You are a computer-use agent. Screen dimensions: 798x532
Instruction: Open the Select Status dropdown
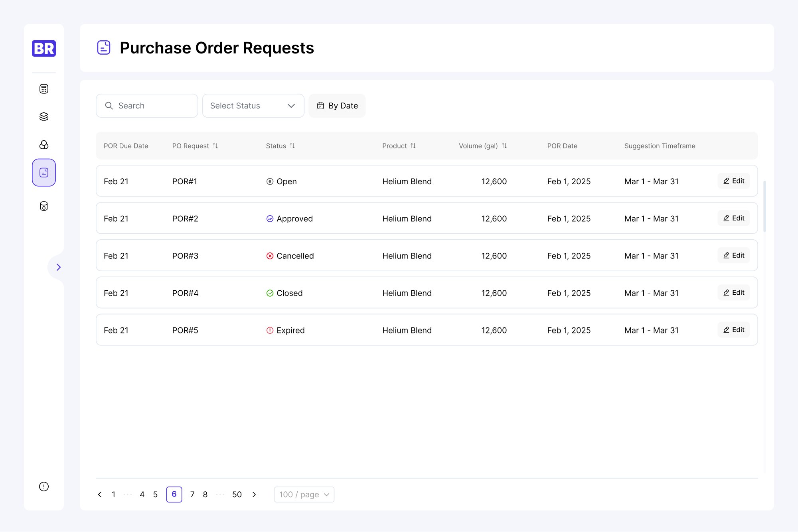(253, 106)
